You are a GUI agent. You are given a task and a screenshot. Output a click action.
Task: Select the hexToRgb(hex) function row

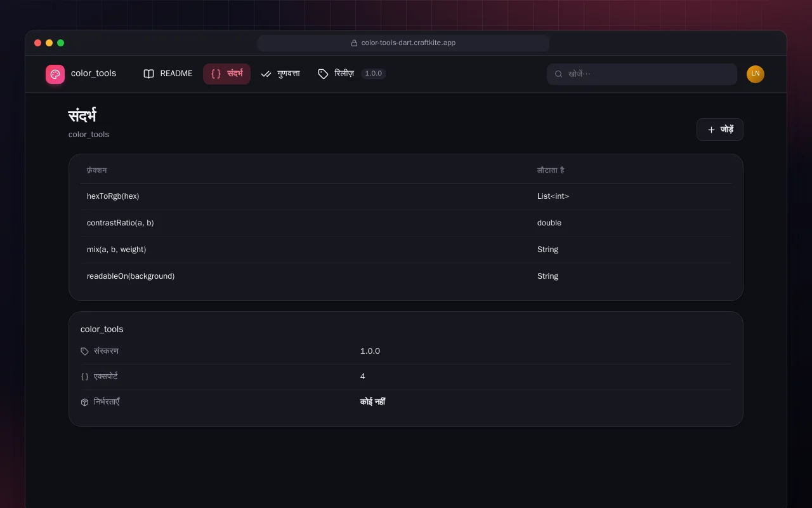click(x=406, y=196)
